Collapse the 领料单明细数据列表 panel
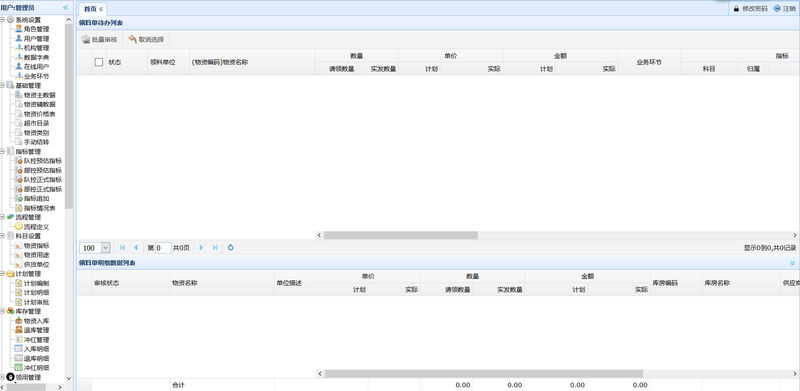This screenshot has height=391, width=800. (x=792, y=262)
